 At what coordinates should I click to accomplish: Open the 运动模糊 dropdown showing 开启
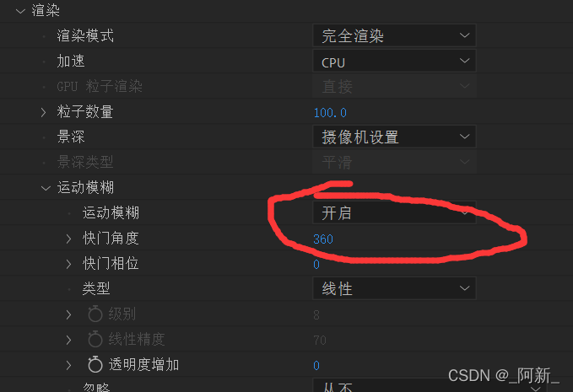(x=394, y=212)
